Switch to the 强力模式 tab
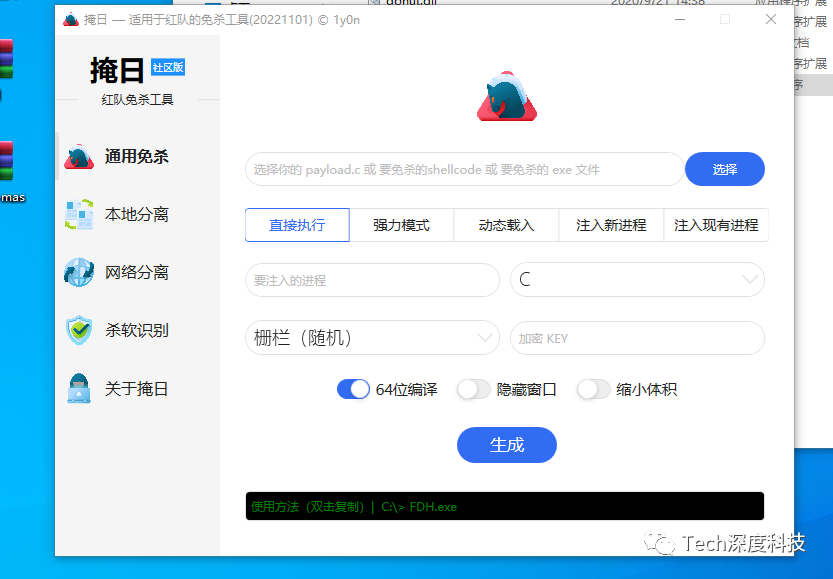833x579 pixels. pos(401,225)
